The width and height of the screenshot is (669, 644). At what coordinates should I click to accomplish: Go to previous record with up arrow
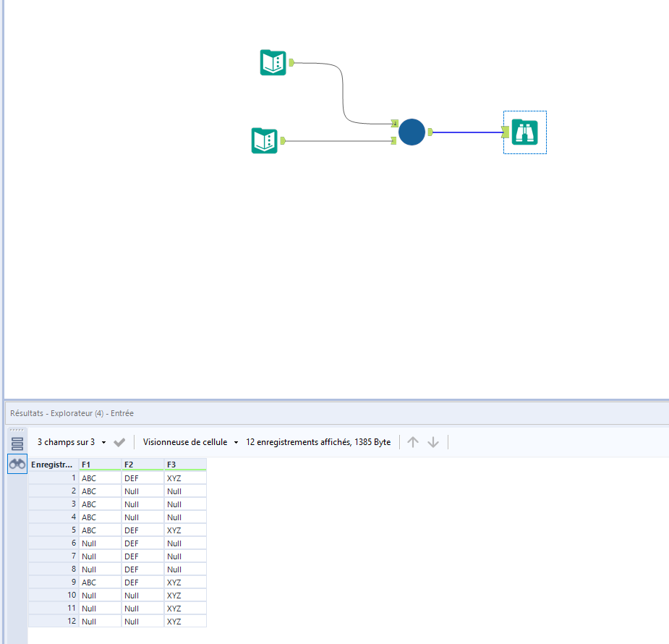click(x=412, y=442)
